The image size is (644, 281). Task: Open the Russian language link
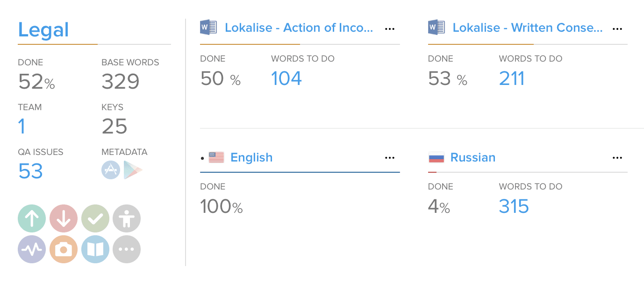tap(472, 158)
